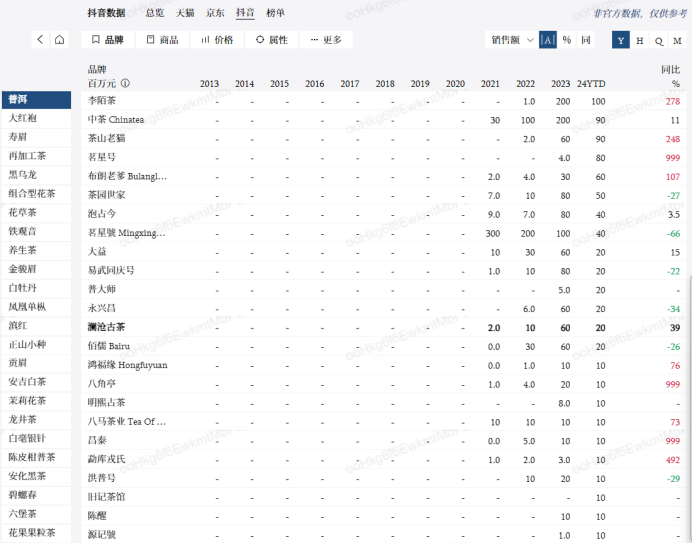The height and width of the screenshot is (543, 693).
Task: Open the 销售额 metric dropdown
Action: [510, 40]
